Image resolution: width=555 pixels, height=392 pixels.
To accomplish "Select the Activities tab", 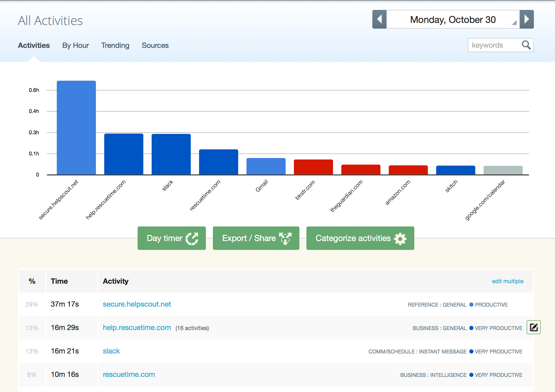I will coord(34,45).
